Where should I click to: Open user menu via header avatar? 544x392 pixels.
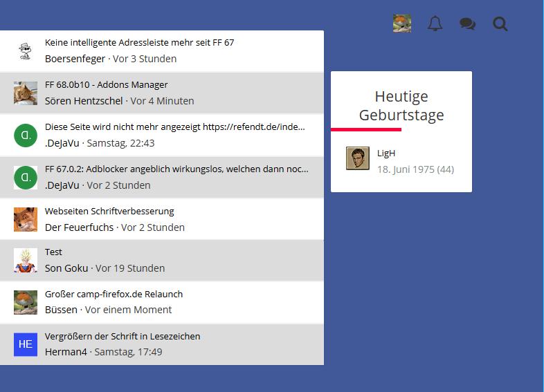pos(402,24)
